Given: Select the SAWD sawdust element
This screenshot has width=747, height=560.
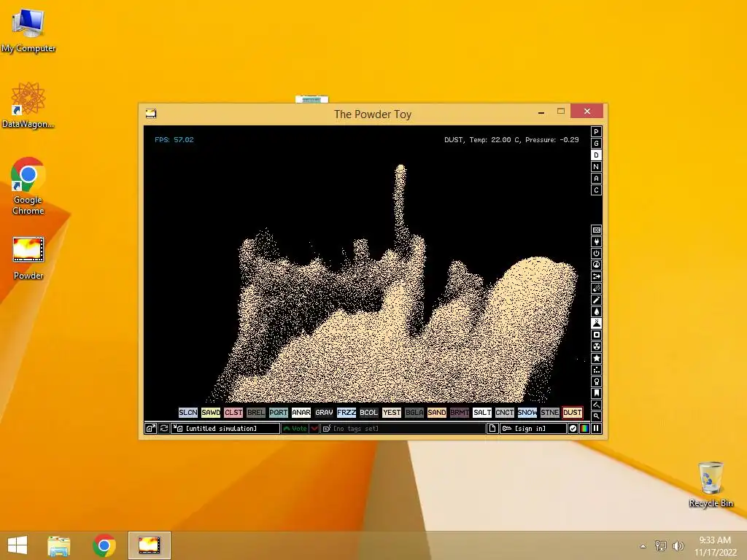Looking at the screenshot, I should (x=211, y=413).
